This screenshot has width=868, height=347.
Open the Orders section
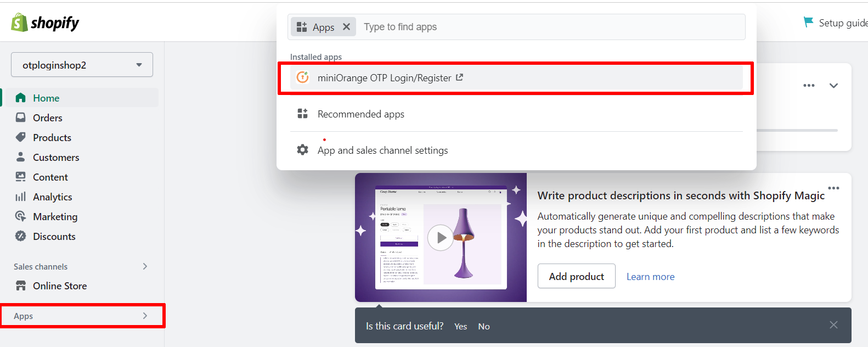pyautogui.click(x=47, y=117)
